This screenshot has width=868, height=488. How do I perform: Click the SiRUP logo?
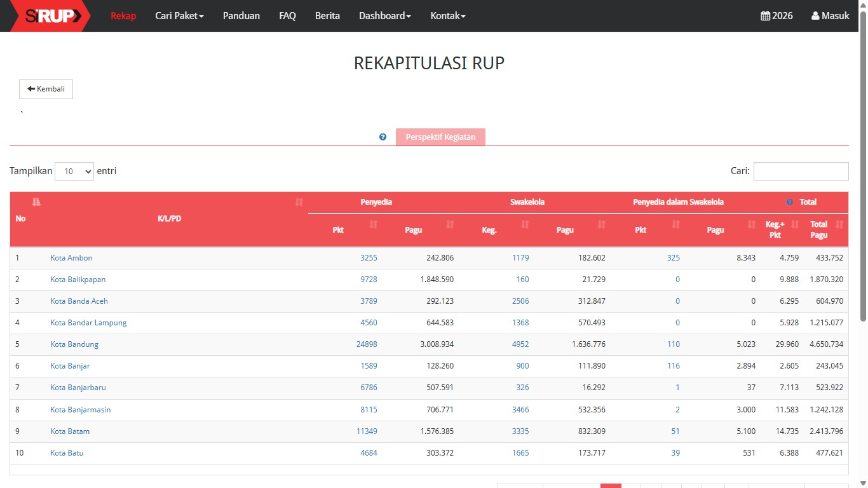pyautogui.click(x=51, y=16)
